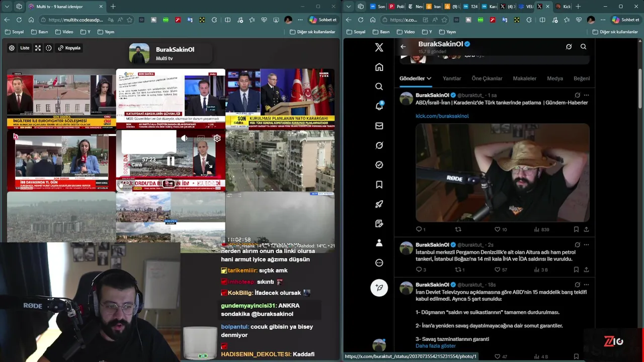Image resolution: width=644 pixels, height=362 pixels.
Task: Open verified checkmark icon in X sidebar
Action: [379, 165]
